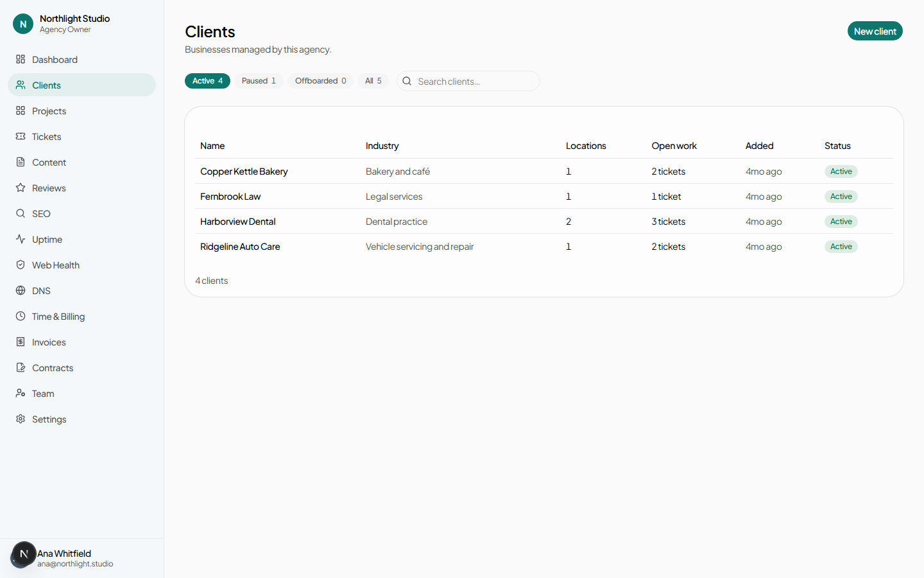The image size is (924, 578).
Task: Click the Web Health shield icon
Action: pos(21,265)
